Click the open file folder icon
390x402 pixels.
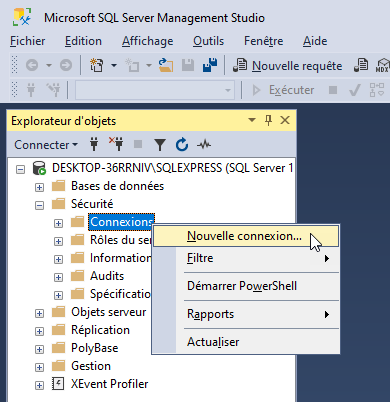(x=166, y=65)
